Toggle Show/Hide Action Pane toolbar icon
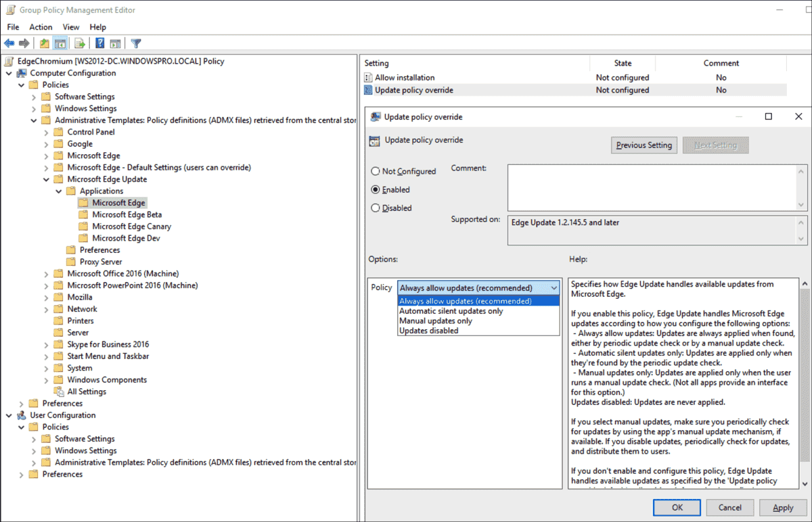This screenshot has height=522, width=812. coord(115,43)
